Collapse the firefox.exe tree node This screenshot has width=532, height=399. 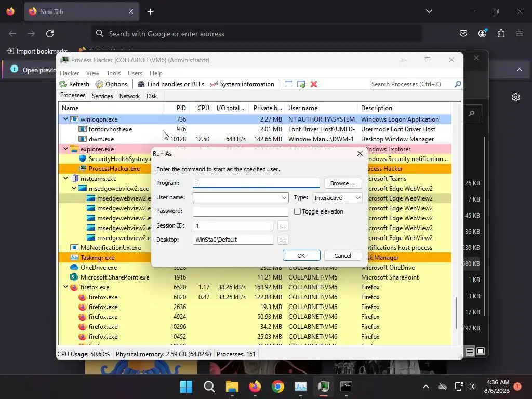(x=65, y=287)
